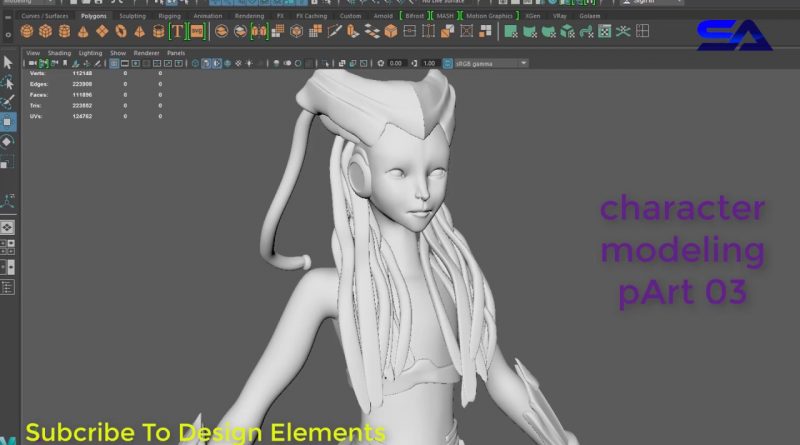This screenshot has width=800, height=445.
Task: Click the gamma value field showing 1.00
Action: coord(429,63)
